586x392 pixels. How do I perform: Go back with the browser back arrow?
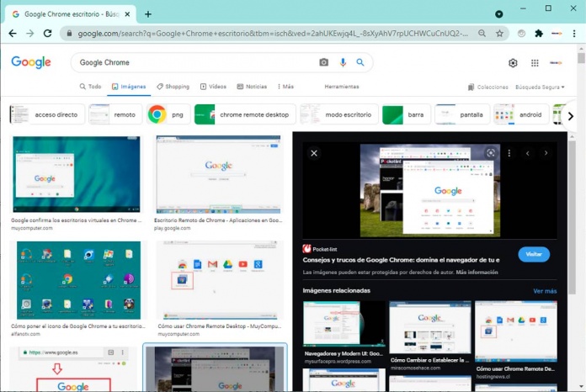tap(13, 34)
